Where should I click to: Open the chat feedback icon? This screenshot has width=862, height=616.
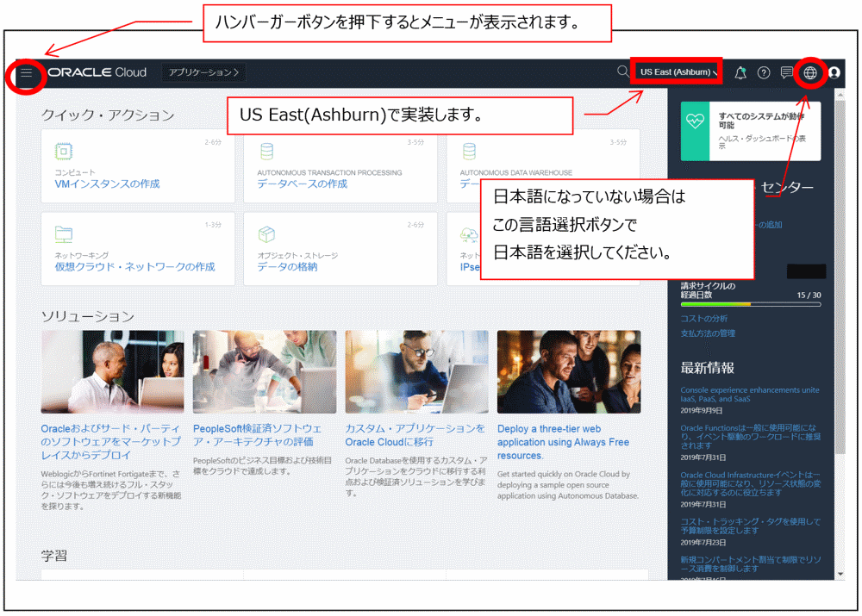[787, 72]
